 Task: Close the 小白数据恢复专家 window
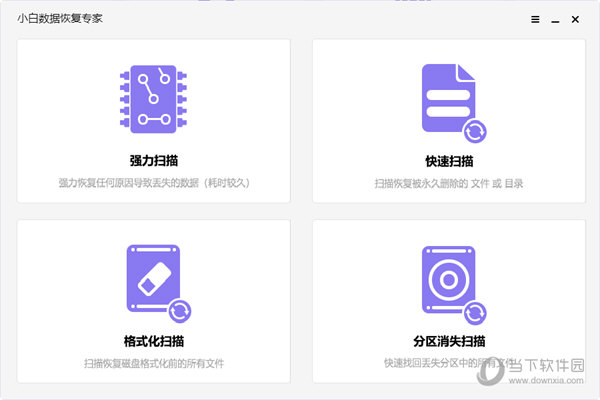click(x=575, y=19)
